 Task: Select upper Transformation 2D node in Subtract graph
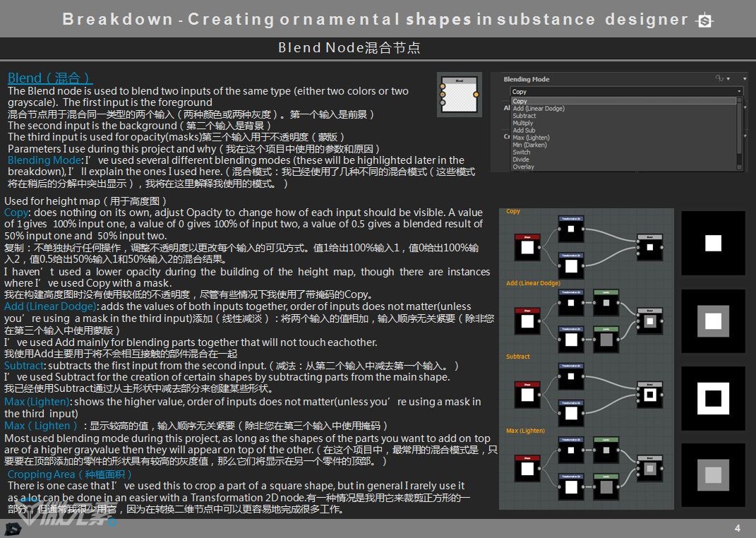point(571,376)
